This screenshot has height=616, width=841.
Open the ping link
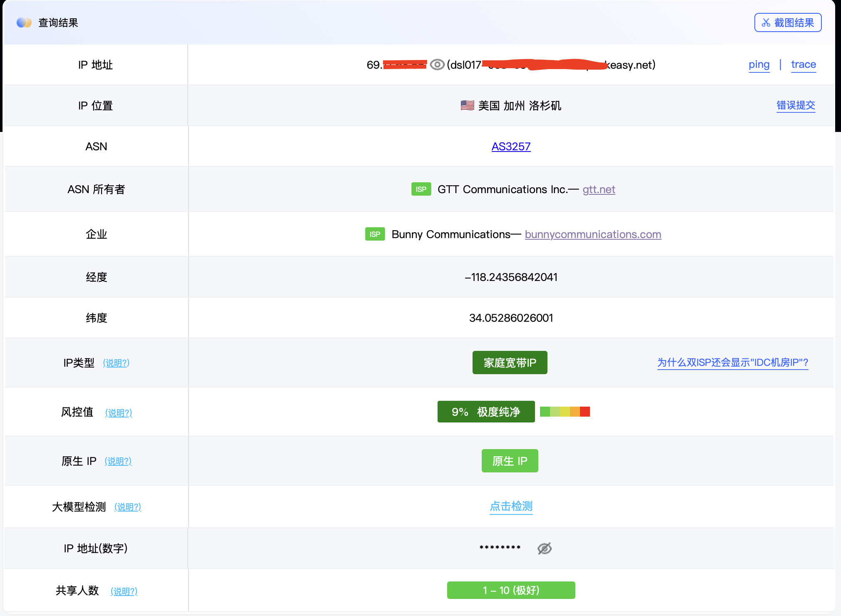click(x=759, y=65)
